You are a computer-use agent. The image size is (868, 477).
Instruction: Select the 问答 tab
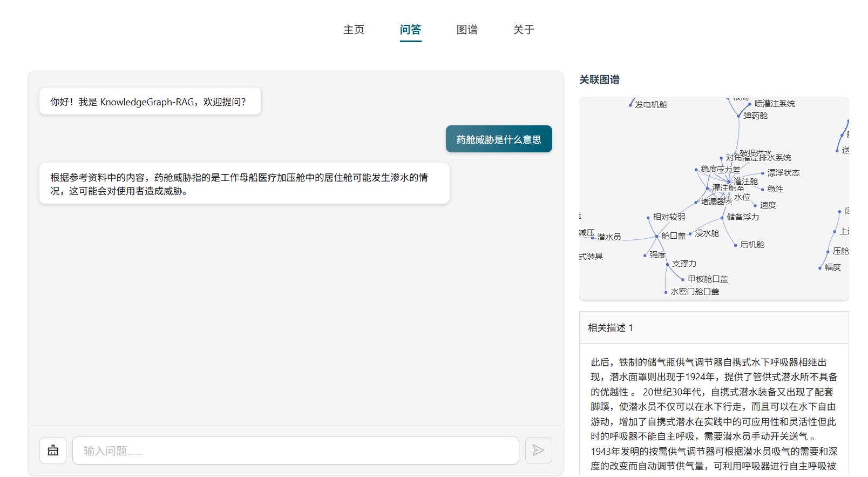[410, 30]
